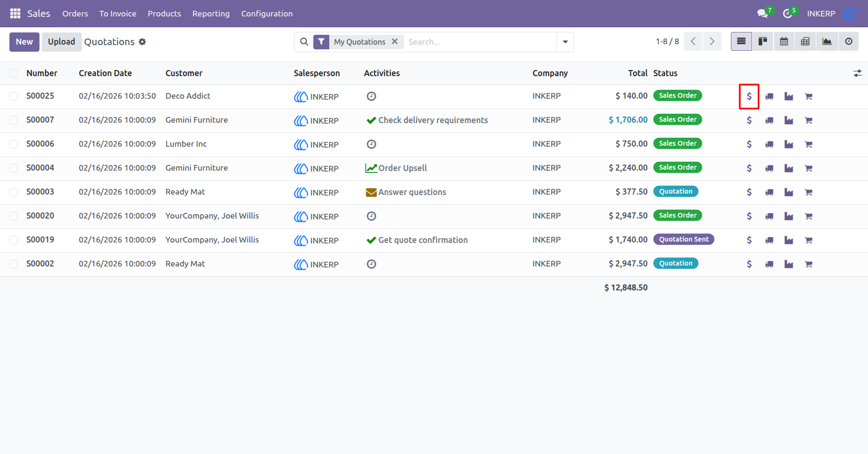Go to previous page of records

pos(693,42)
